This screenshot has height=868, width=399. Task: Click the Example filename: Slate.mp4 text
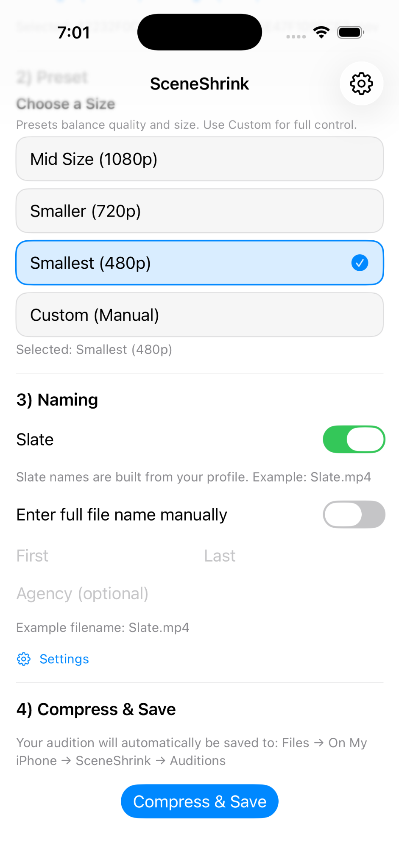(x=103, y=628)
